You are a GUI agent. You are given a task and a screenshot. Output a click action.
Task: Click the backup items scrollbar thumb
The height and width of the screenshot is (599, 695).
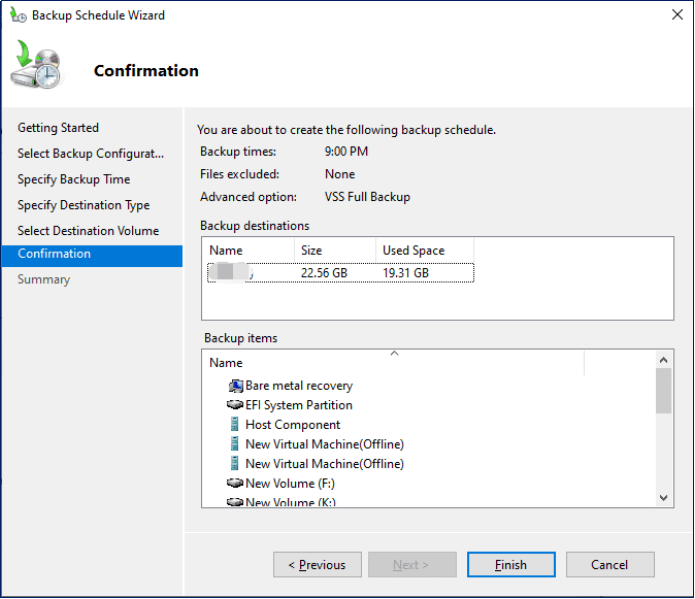(x=664, y=390)
